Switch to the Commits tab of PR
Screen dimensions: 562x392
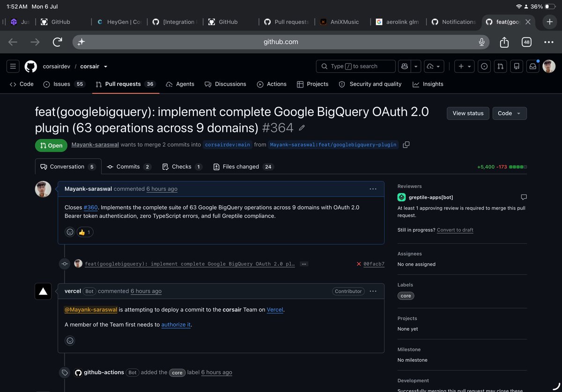[129, 167]
